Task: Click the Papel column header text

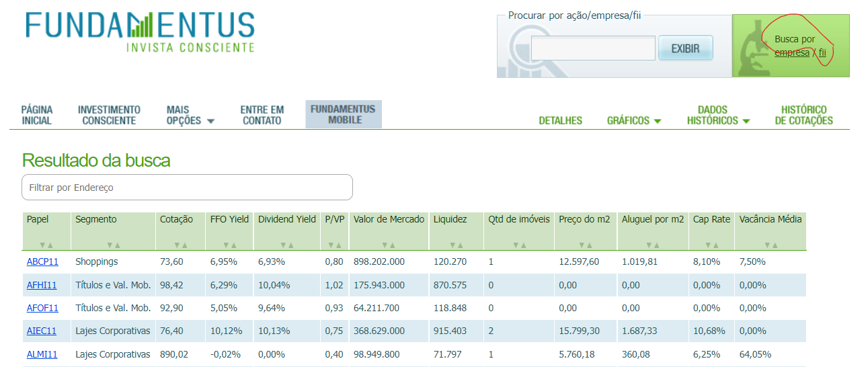Action: coord(38,219)
